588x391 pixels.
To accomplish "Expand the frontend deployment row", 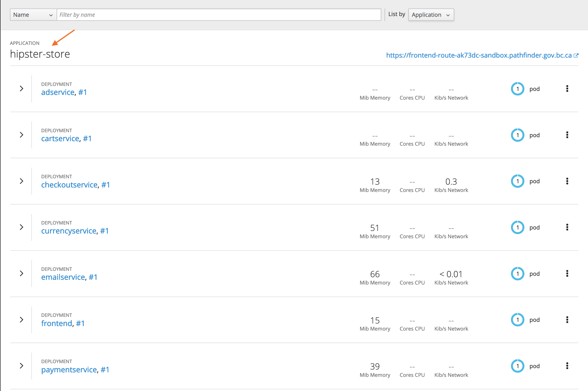I will (x=21, y=320).
